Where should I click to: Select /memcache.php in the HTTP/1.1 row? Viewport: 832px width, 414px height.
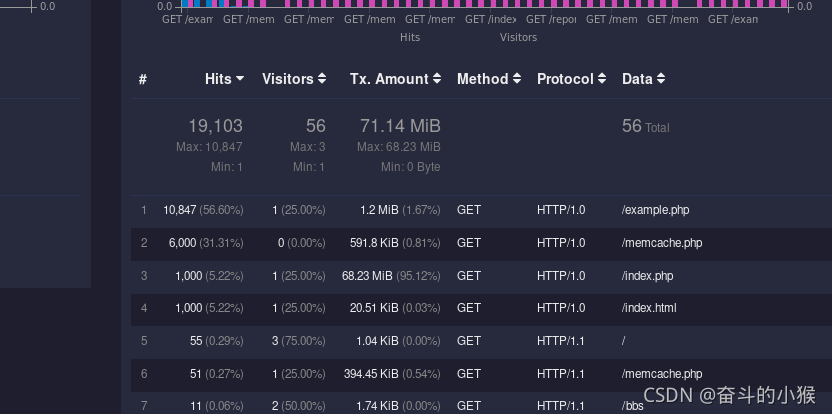tap(662, 374)
